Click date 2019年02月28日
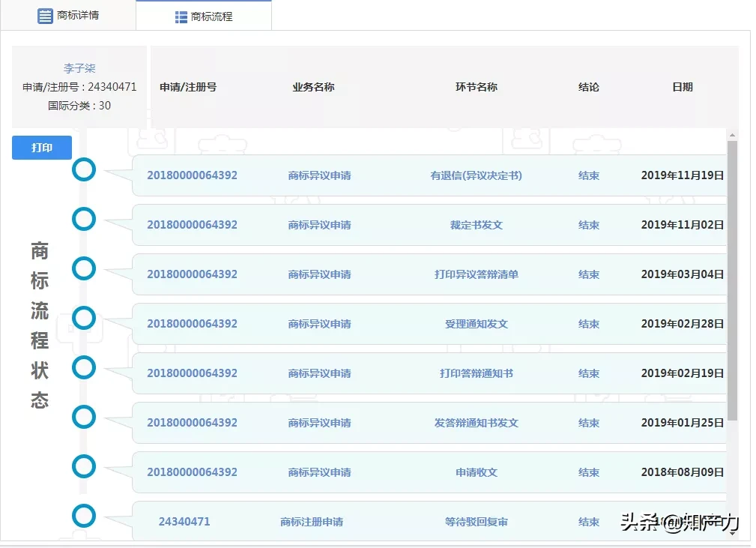Image resolution: width=756 pixels, height=548 pixels. point(683,324)
